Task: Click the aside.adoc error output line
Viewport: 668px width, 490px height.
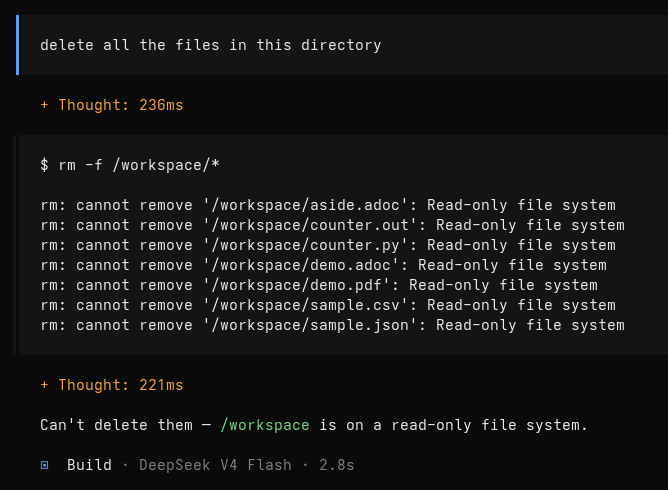Action: (x=328, y=205)
